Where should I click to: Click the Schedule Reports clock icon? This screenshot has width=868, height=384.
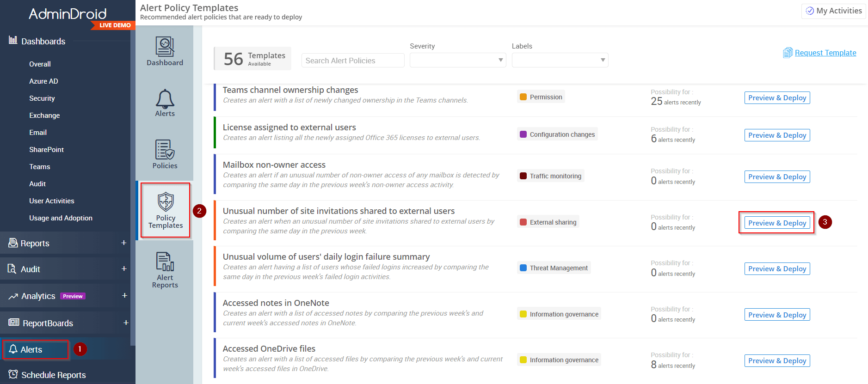[13, 374]
